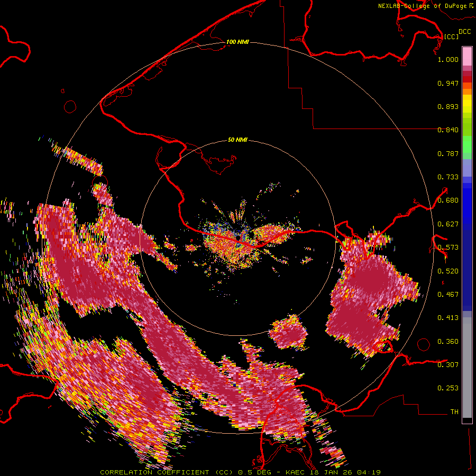The height and width of the screenshot is (476, 476).
Task: Click the 0.680 color scale value
Action: (x=448, y=200)
